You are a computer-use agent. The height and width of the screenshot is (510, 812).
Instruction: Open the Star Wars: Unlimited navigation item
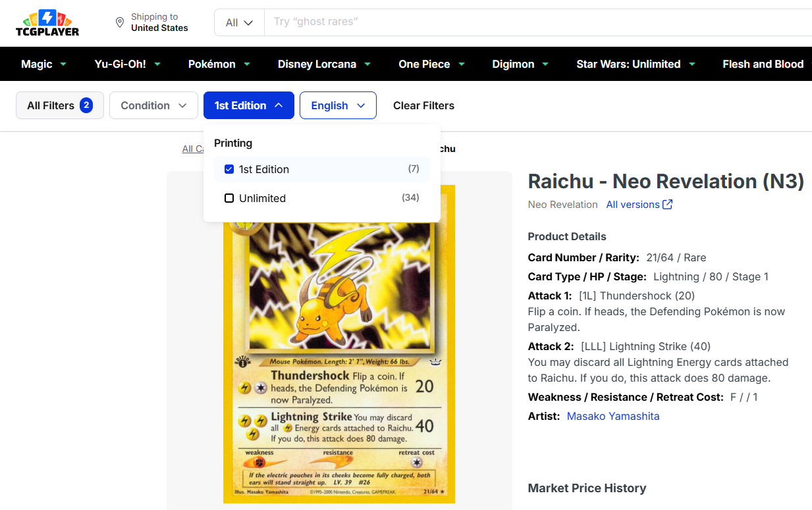click(628, 64)
